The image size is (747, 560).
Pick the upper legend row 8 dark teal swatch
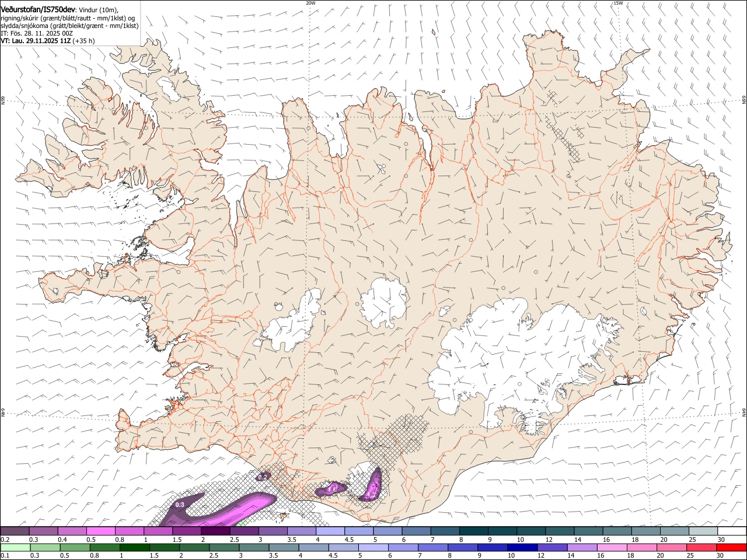tap(474, 531)
